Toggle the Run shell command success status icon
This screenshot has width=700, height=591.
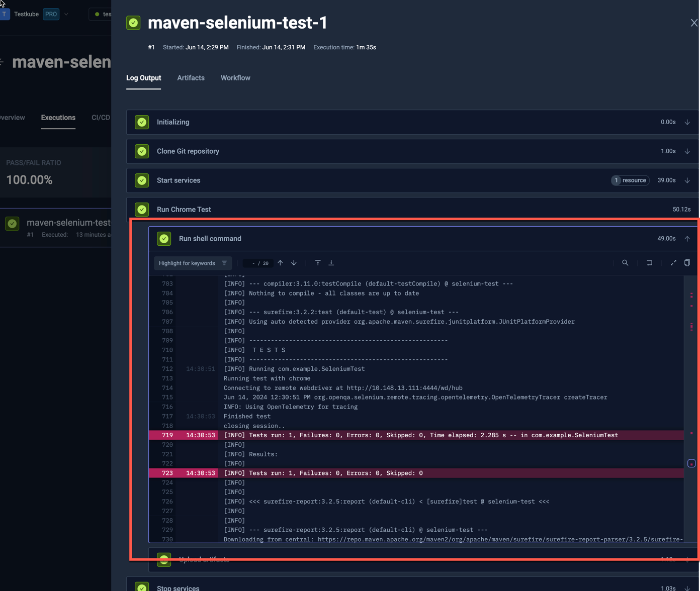coord(164,238)
